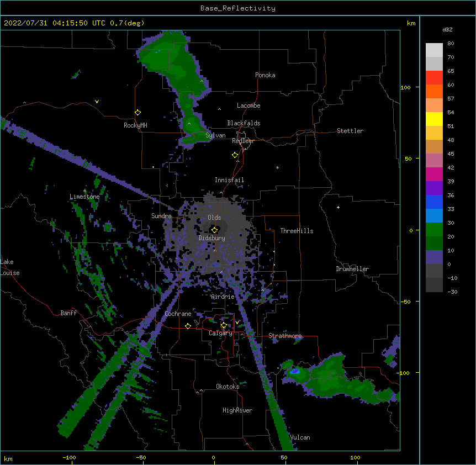Click the yellow diamond marker near RockyMH
The height and width of the screenshot is (465, 476).
(138, 113)
